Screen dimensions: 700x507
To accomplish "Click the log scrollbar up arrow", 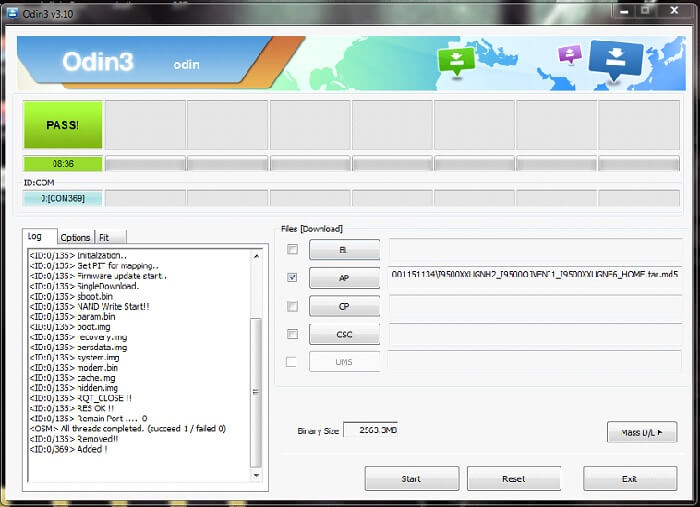I will click(x=256, y=256).
